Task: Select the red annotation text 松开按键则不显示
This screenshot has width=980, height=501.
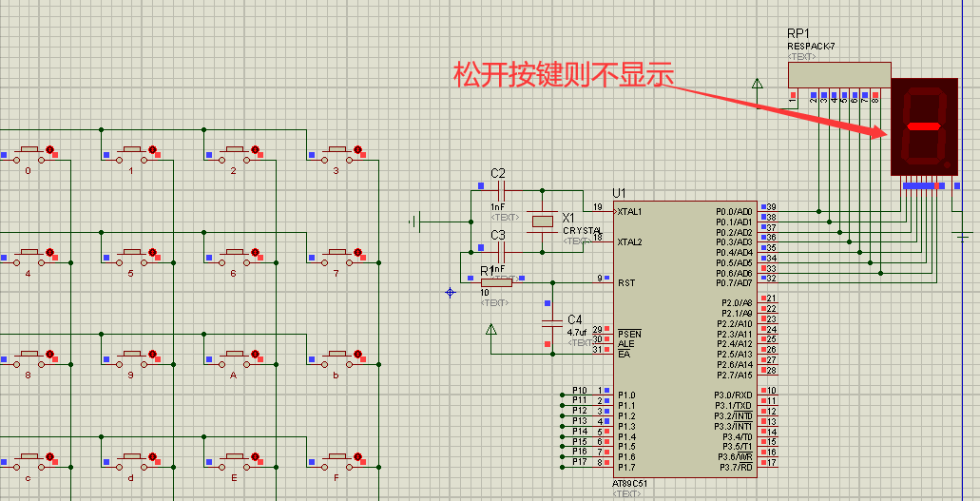Action: [x=563, y=75]
